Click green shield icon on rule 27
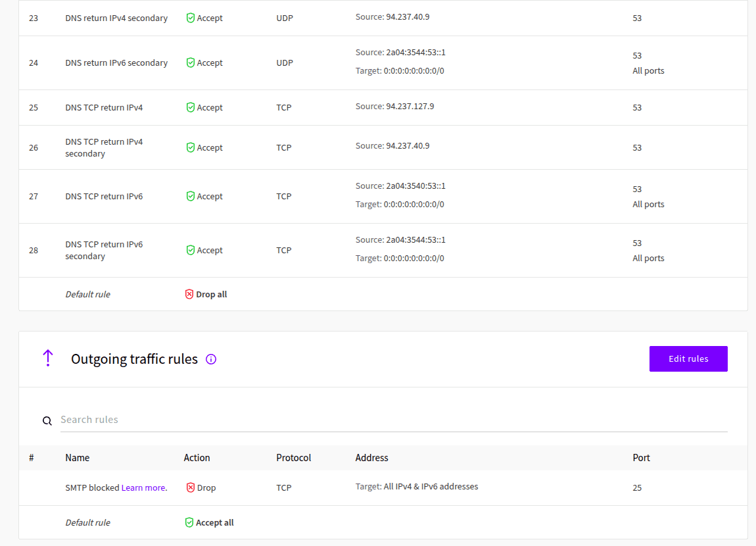The height and width of the screenshot is (546, 756). 191,196
